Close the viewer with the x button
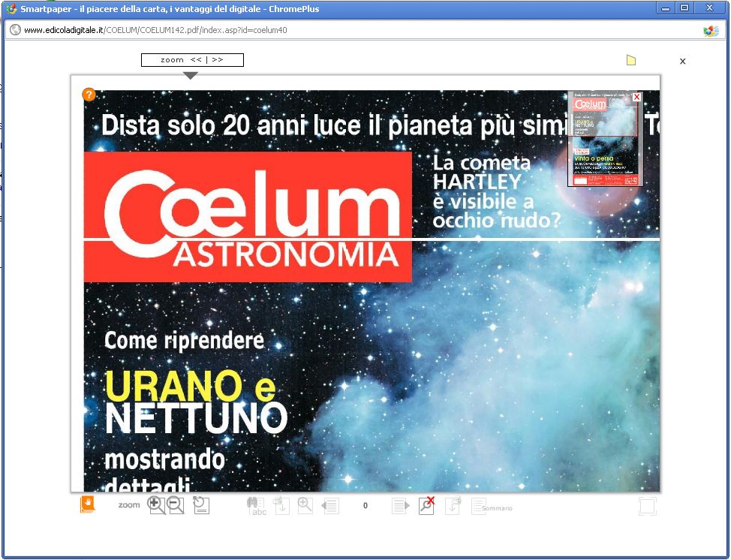Image resolution: width=731 pixels, height=560 pixels. tap(682, 61)
